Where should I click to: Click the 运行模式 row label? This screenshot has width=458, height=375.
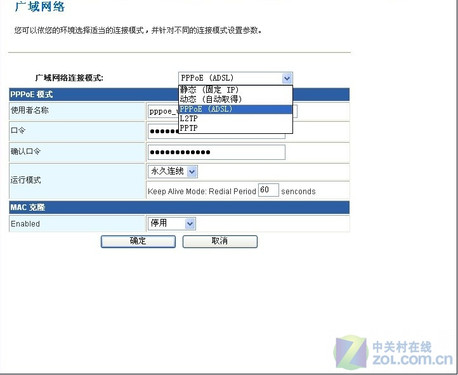pos(26,180)
